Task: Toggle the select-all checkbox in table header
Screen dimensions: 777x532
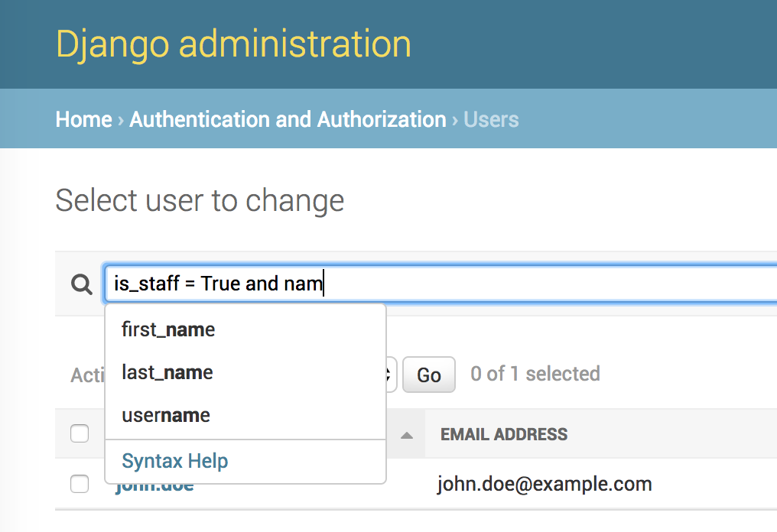Action: (80, 433)
